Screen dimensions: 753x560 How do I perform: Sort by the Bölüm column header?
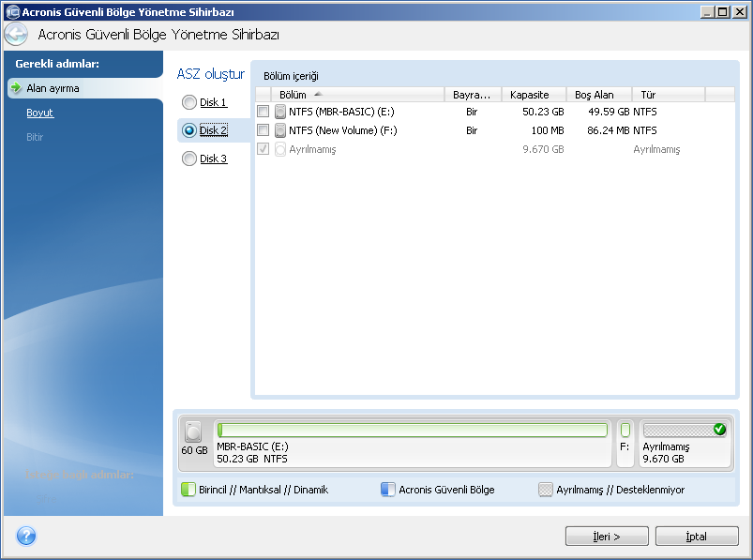click(x=358, y=95)
